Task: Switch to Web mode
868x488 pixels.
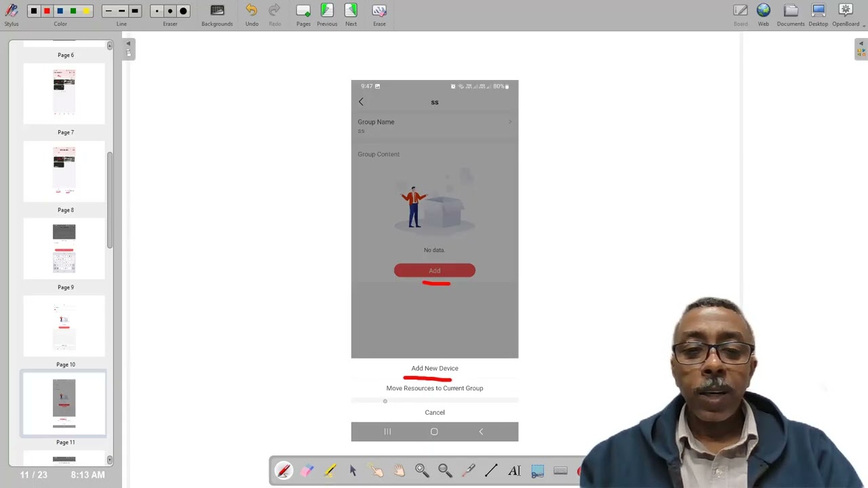Action: click(x=764, y=14)
